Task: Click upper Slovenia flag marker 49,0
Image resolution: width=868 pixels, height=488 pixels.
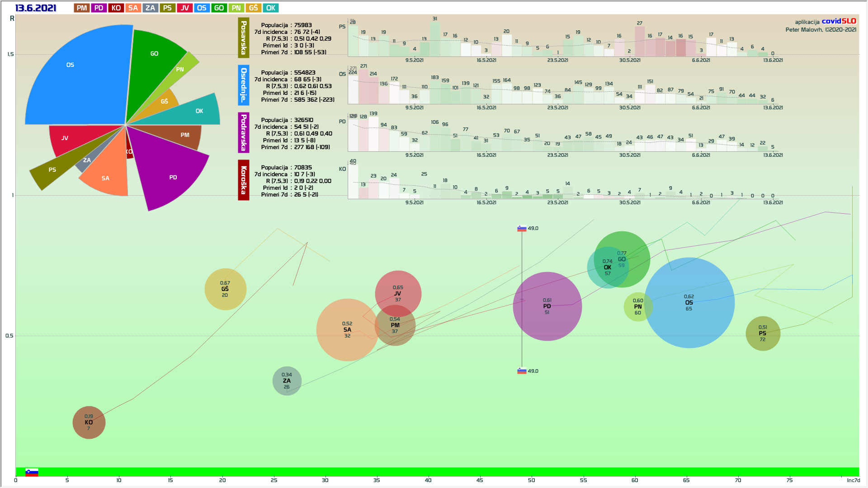Action: click(522, 229)
